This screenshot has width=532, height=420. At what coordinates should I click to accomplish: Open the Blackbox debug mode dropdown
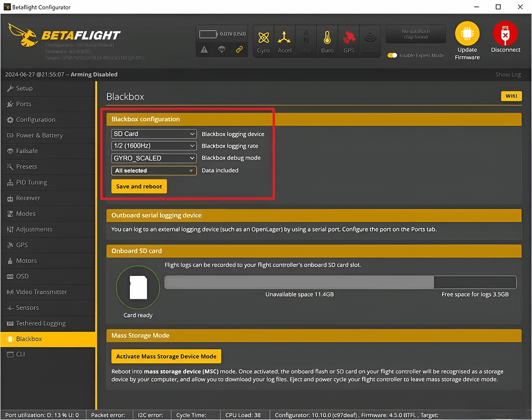click(154, 158)
